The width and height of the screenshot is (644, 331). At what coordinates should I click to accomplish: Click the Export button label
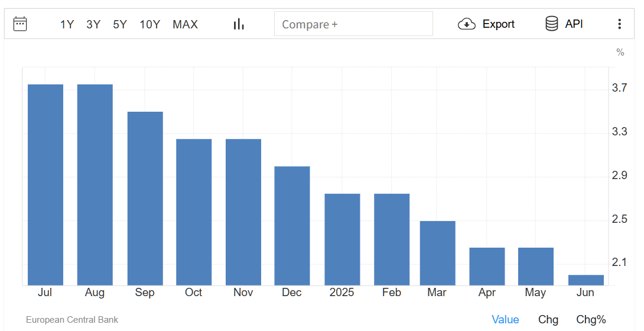pyautogui.click(x=498, y=24)
